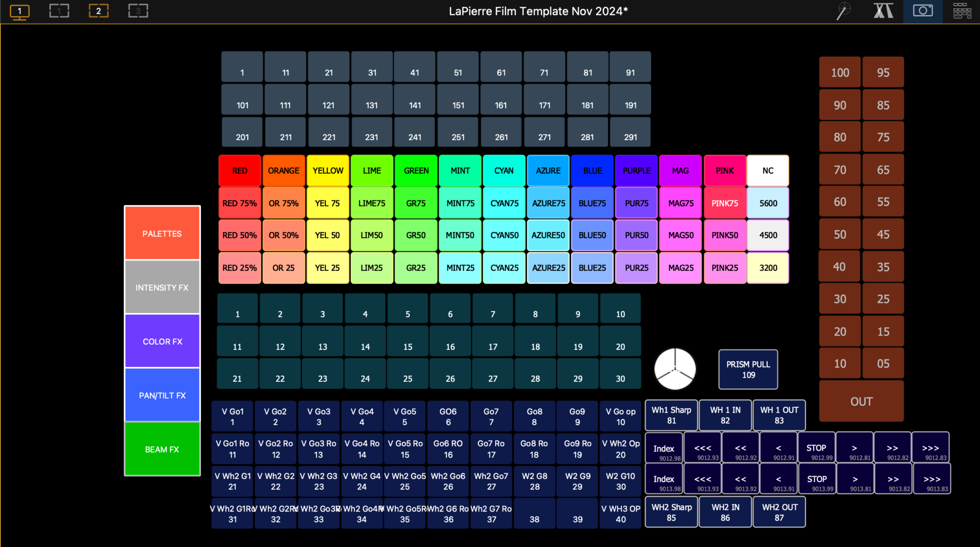Take a screenshot with the camera icon
This screenshot has width=980, height=547.
click(x=923, y=11)
